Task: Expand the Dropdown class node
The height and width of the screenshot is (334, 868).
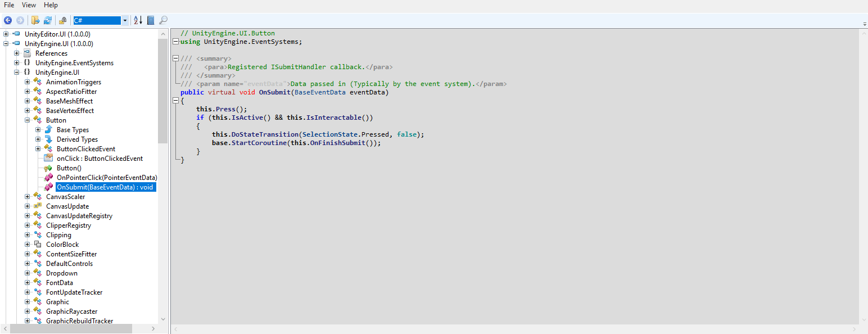Action: click(27, 273)
